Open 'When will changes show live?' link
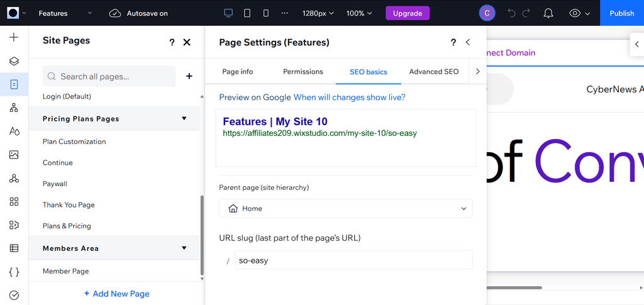Image resolution: width=644 pixels, height=305 pixels. tap(350, 97)
